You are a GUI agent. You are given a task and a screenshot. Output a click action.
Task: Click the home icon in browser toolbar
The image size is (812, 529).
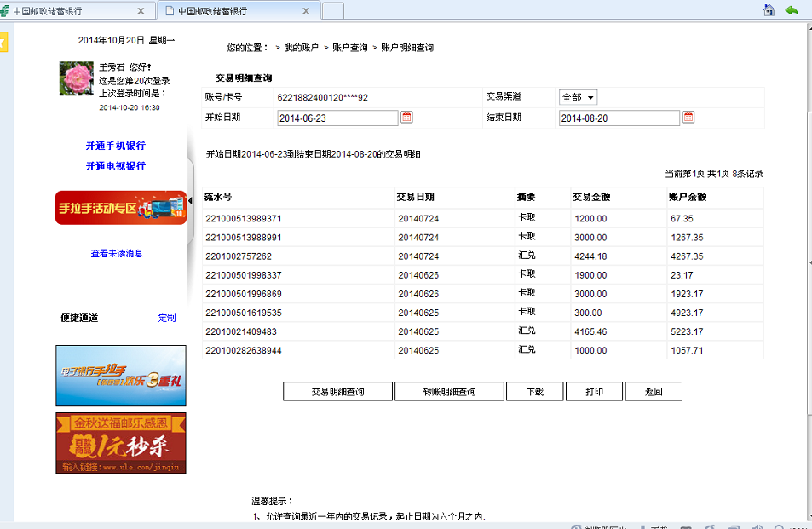pos(769,10)
